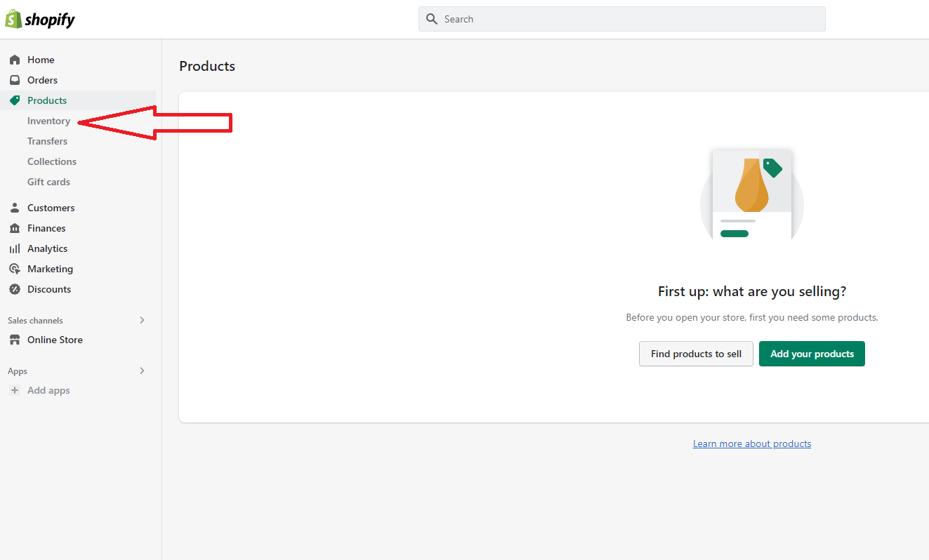Open Inventory under Products

[x=48, y=121]
